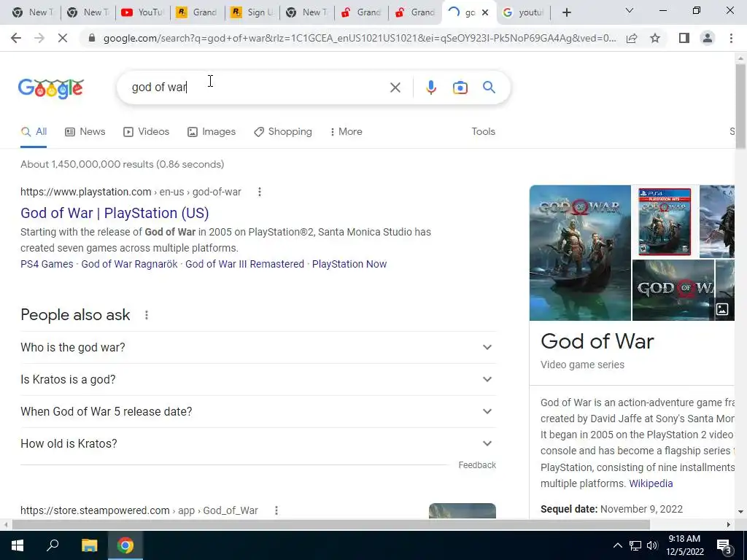
Task: Click the address bar URL
Action: 360,38
